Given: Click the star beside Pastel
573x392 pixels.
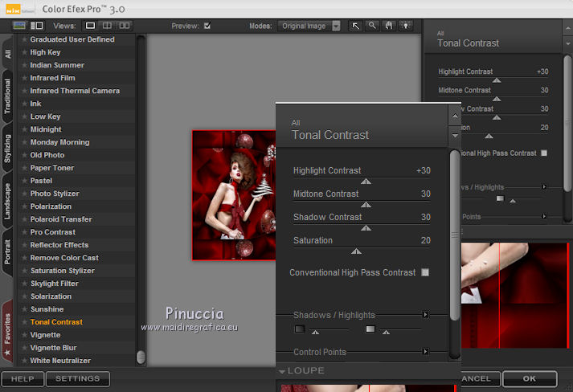Looking at the screenshot, I should coord(24,181).
